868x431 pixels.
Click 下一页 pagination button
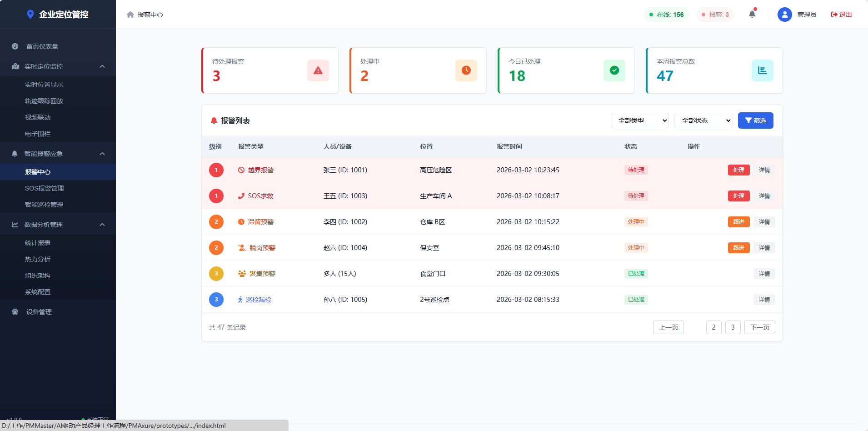[759, 327]
